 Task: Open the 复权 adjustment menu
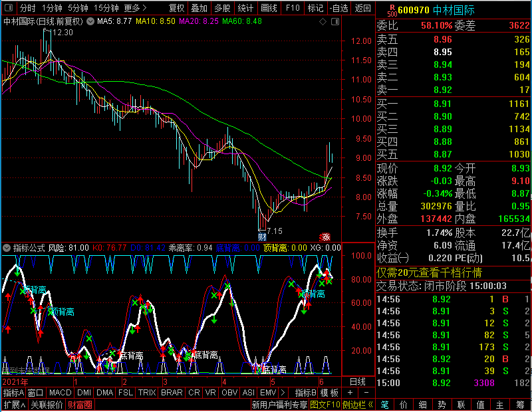coord(176,8)
